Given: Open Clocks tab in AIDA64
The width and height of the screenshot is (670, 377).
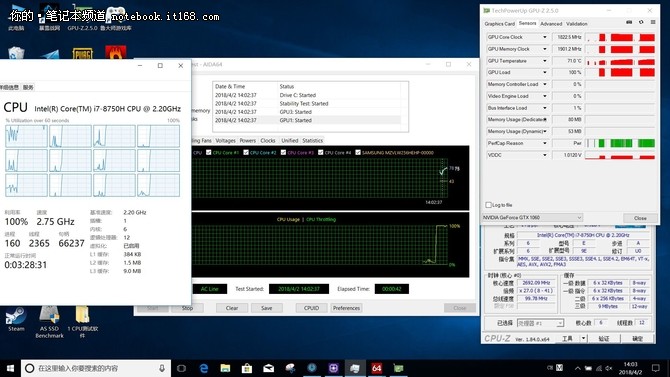Looking at the screenshot, I should coord(268,141).
